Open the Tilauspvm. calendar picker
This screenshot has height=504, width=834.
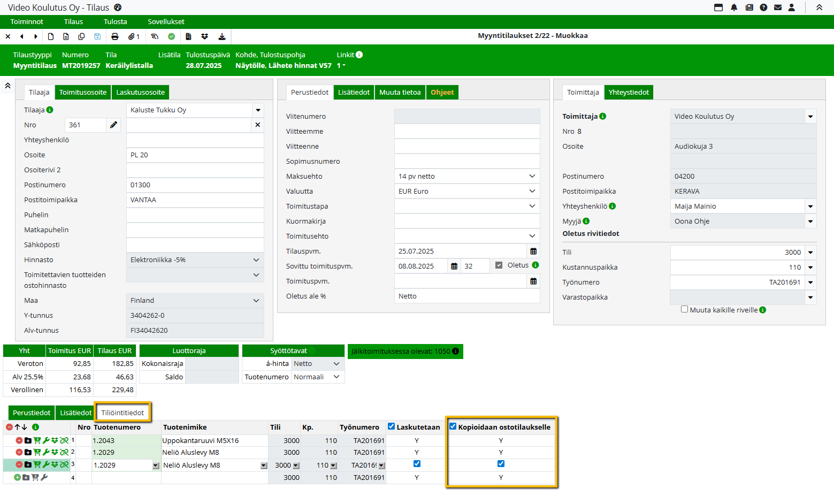pyautogui.click(x=533, y=251)
